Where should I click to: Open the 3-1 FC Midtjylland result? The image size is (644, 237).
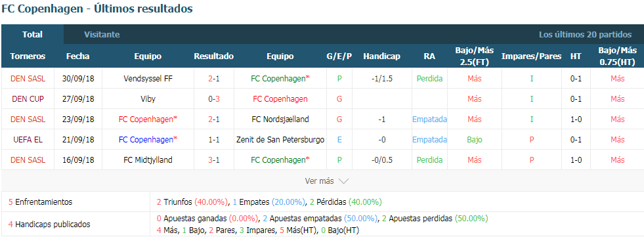click(x=213, y=160)
